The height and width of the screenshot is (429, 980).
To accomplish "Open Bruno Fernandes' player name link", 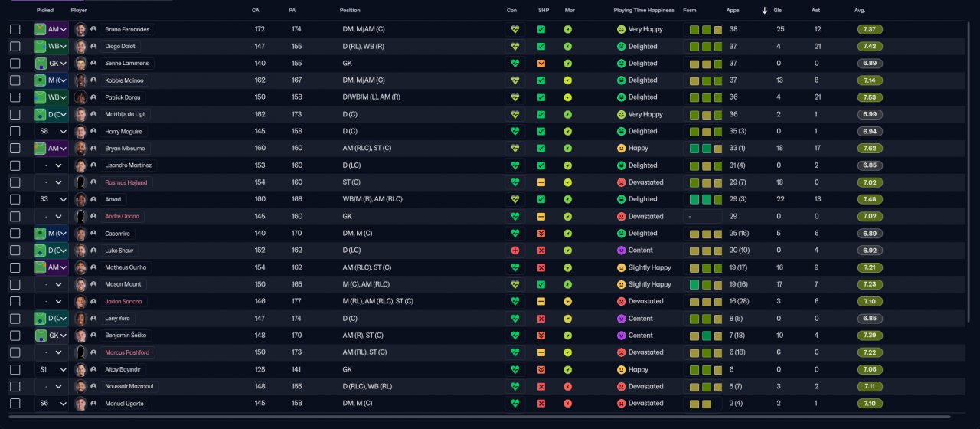I will 128,29.
